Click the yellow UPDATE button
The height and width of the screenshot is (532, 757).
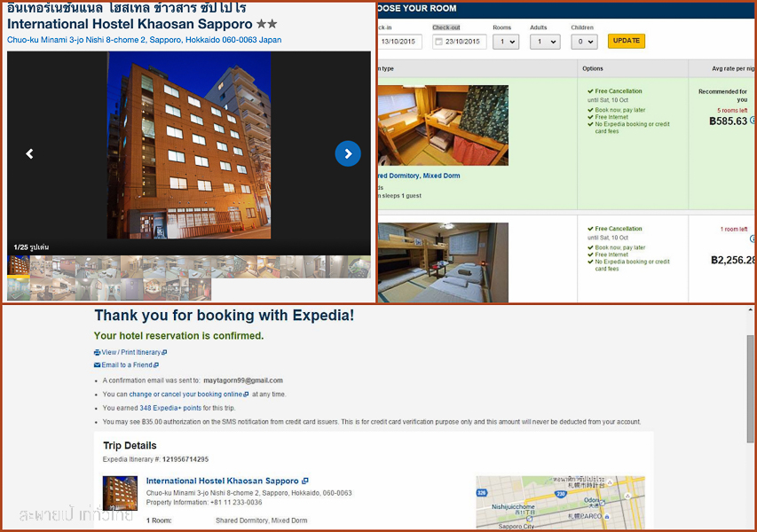(x=627, y=41)
